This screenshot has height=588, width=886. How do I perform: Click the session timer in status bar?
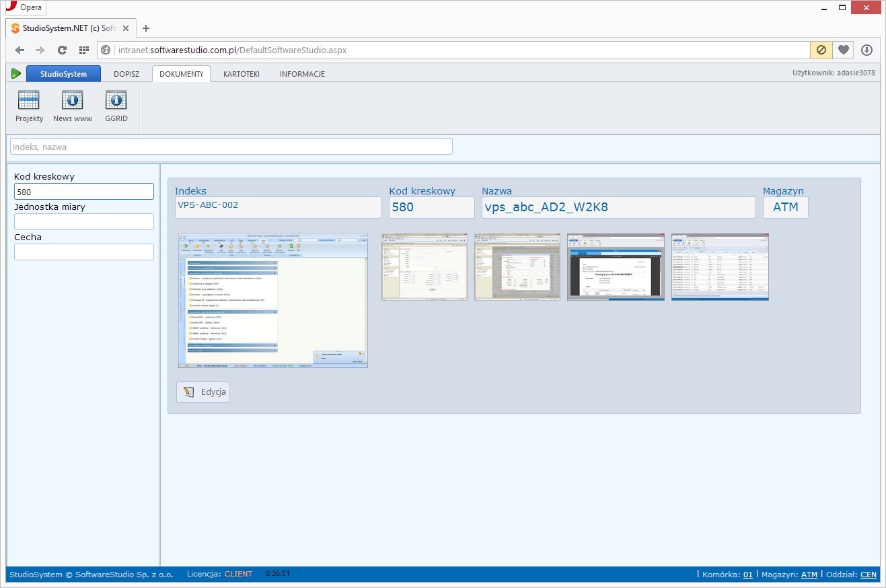(278, 574)
